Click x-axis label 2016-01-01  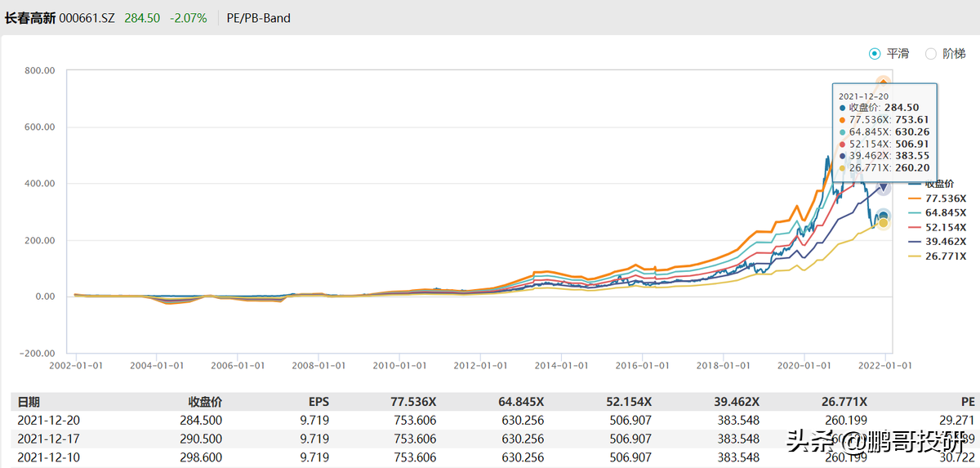pos(642,367)
